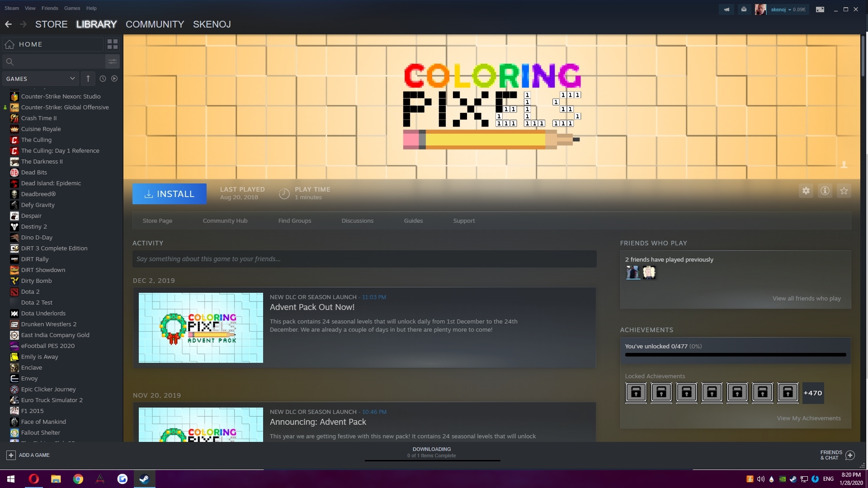Open the SKENOJ profile tab
Screen dimensions: 868x488
pyautogui.click(x=212, y=24)
